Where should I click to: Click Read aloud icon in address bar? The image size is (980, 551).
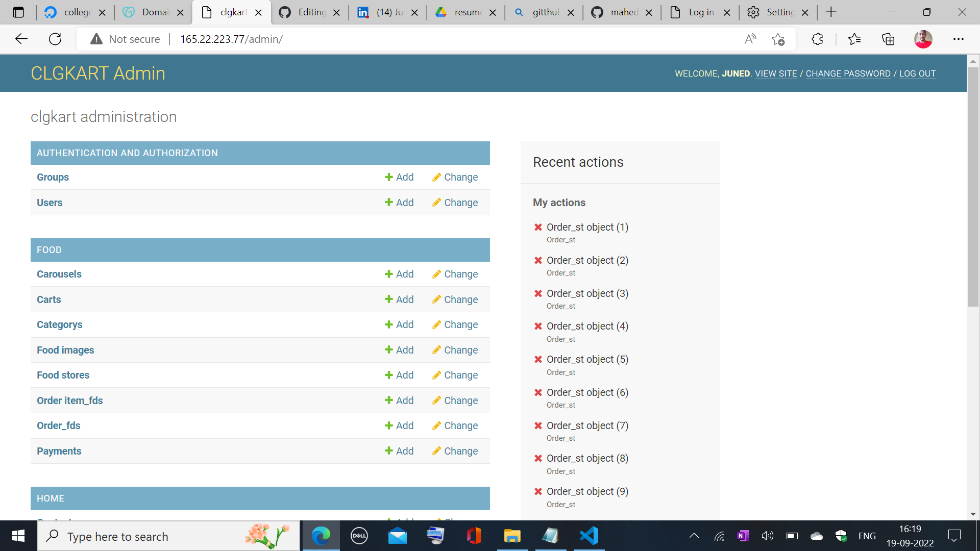point(750,39)
